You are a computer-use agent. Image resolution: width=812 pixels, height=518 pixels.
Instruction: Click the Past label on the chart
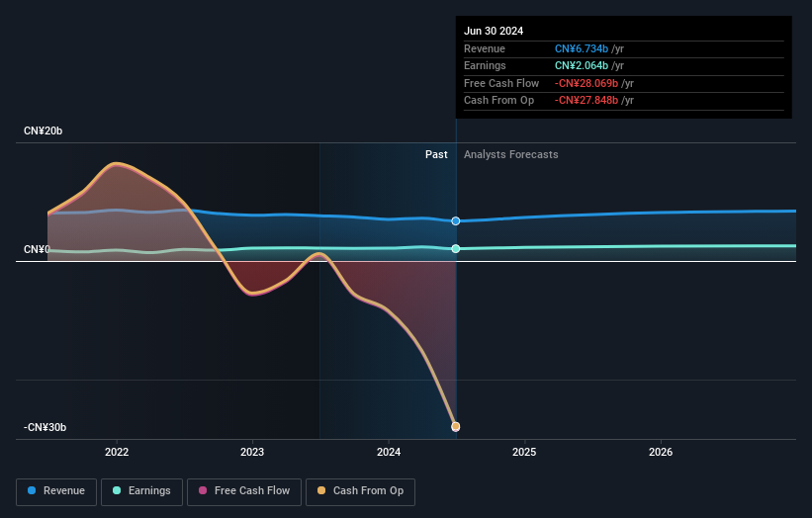(436, 155)
